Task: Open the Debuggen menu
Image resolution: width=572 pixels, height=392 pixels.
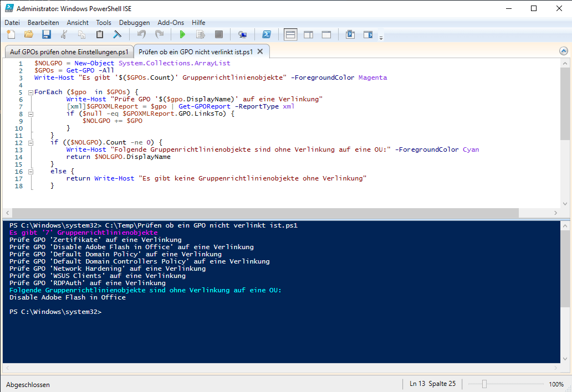Action: (x=134, y=23)
